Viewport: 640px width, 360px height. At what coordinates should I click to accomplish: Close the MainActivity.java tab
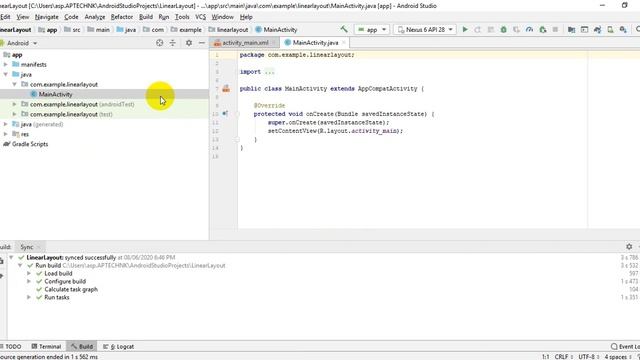pyautogui.click(x=344, y=42)
